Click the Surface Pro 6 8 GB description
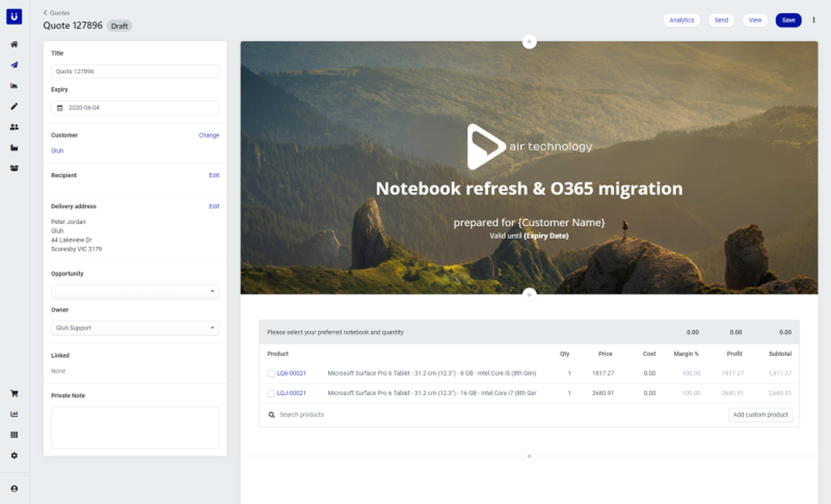Image resolution: width=831 pixels, height=504 pixels. [432, 374]
